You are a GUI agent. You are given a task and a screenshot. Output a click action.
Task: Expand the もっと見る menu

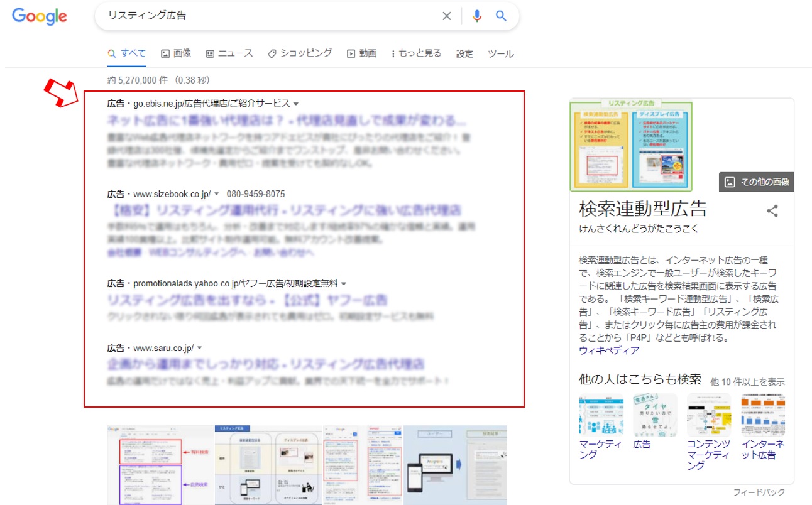(x=416, y=53)
